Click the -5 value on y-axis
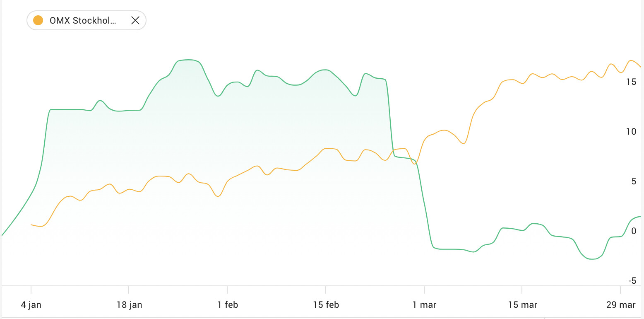 632,281
